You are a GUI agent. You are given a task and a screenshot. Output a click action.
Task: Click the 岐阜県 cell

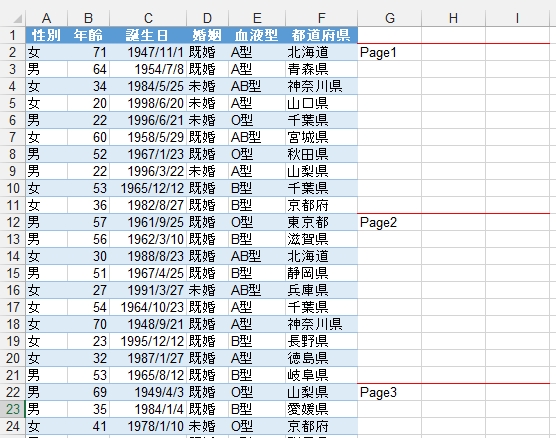322,375
